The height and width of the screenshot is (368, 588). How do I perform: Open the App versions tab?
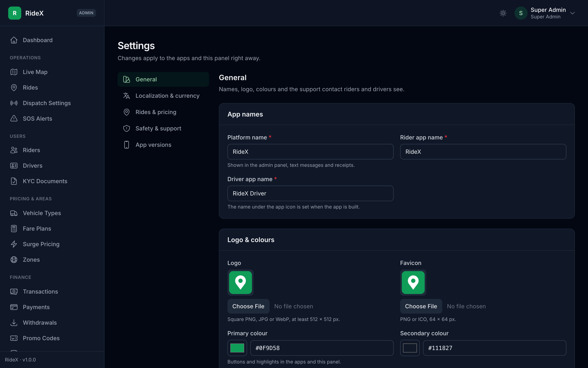[163, 145]
